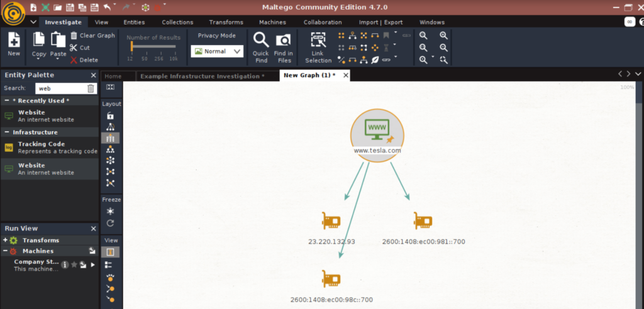644x309 pixels.
Task: Open the Copy dropdown arrow
Action: pyautogui.click(x=38, y=59)
